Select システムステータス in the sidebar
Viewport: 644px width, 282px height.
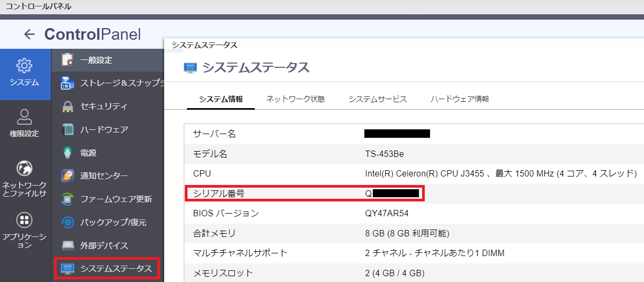pos(116,269)
